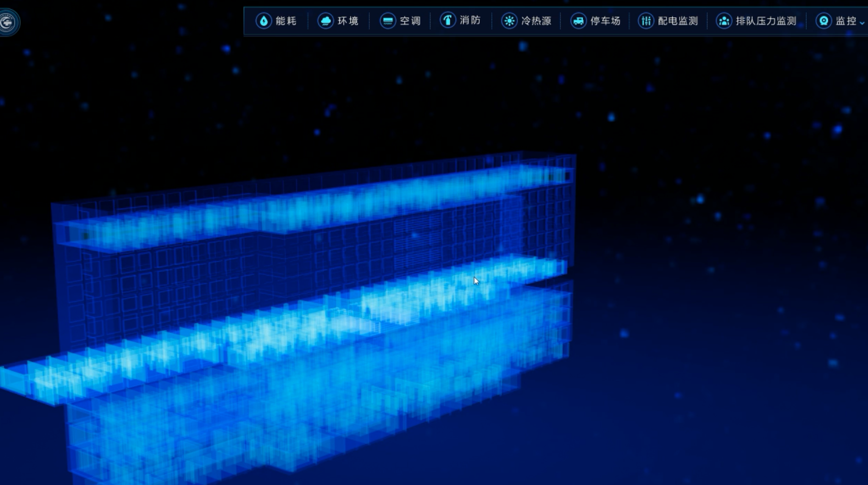Click the circular hospital logo in the corner
The width and height of the screenshot is (868, 485).
(x=8, y=22)
